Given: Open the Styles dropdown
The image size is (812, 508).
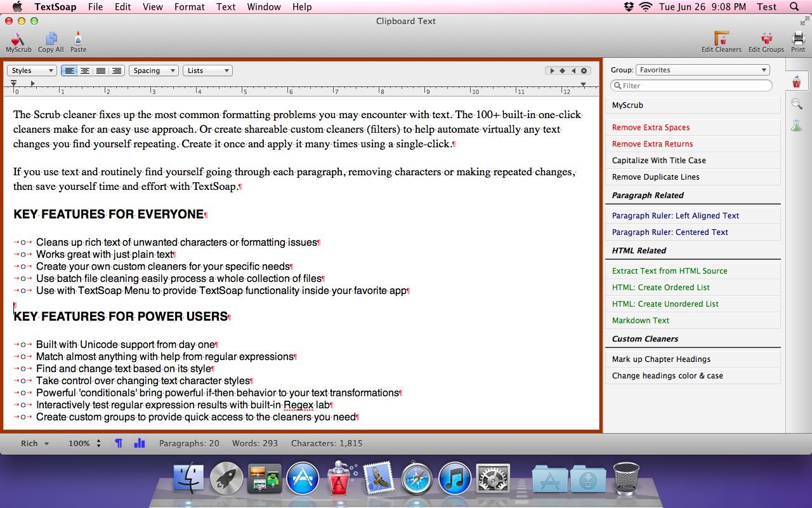Looking at the screenshot, I should point(31,70).
